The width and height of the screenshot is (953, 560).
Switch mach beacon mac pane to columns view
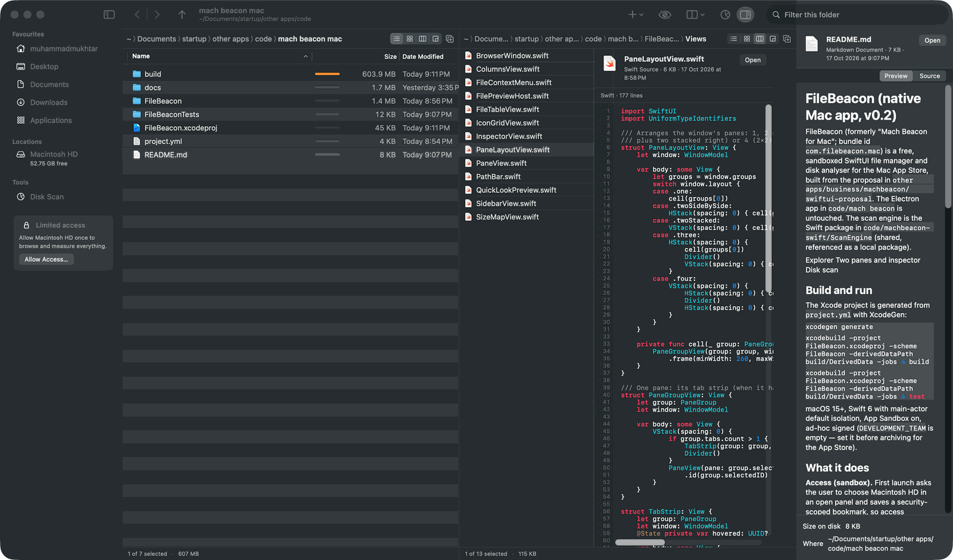pyautogui.click(x=423, y=39)
